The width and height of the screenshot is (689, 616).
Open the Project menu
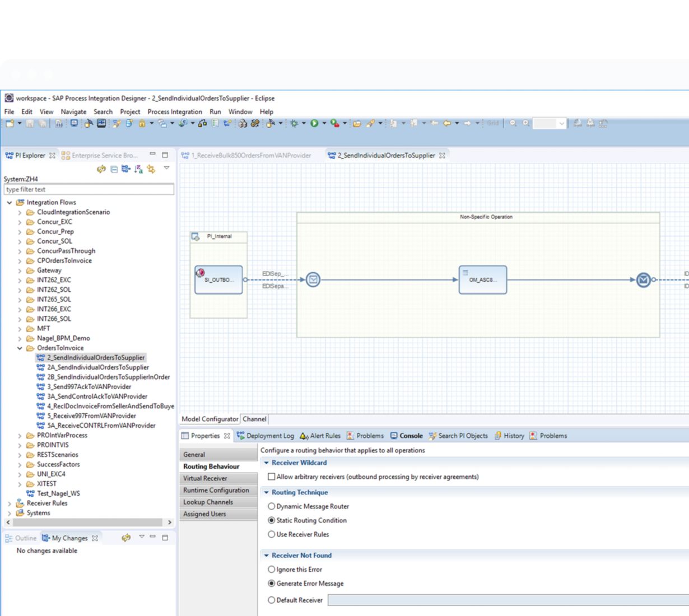click(130, 111)
